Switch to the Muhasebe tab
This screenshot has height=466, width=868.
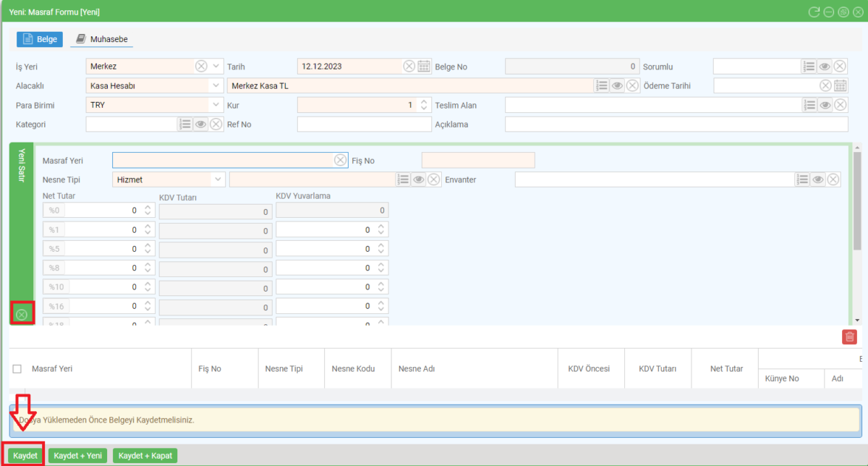(101, 39)
